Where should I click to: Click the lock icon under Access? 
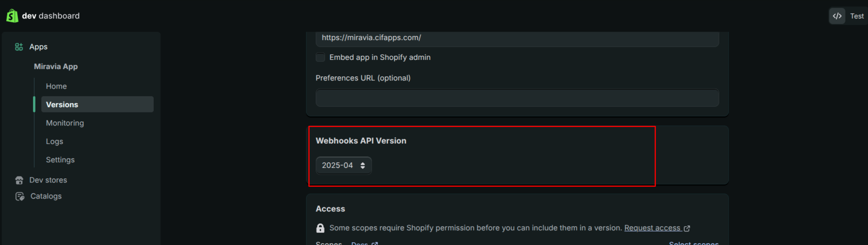(x=320, y=228)
